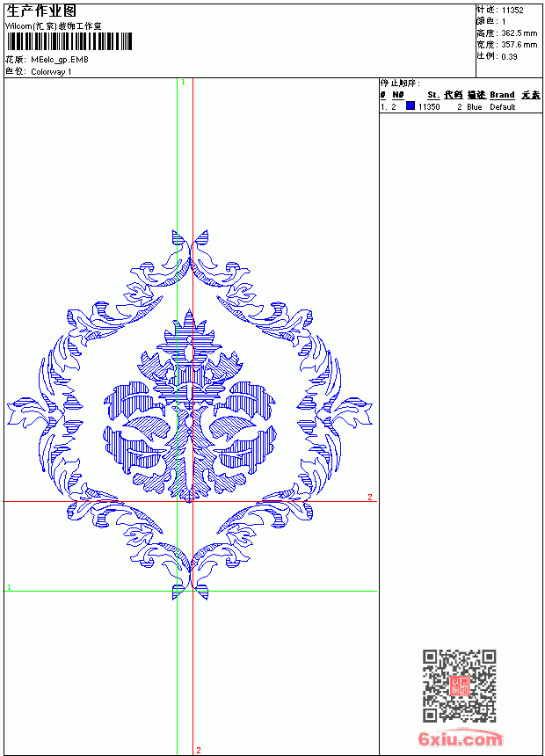Click the barcode under the studio name
The width and height of the screenshot is (545, 756).
tap(69, 41)
